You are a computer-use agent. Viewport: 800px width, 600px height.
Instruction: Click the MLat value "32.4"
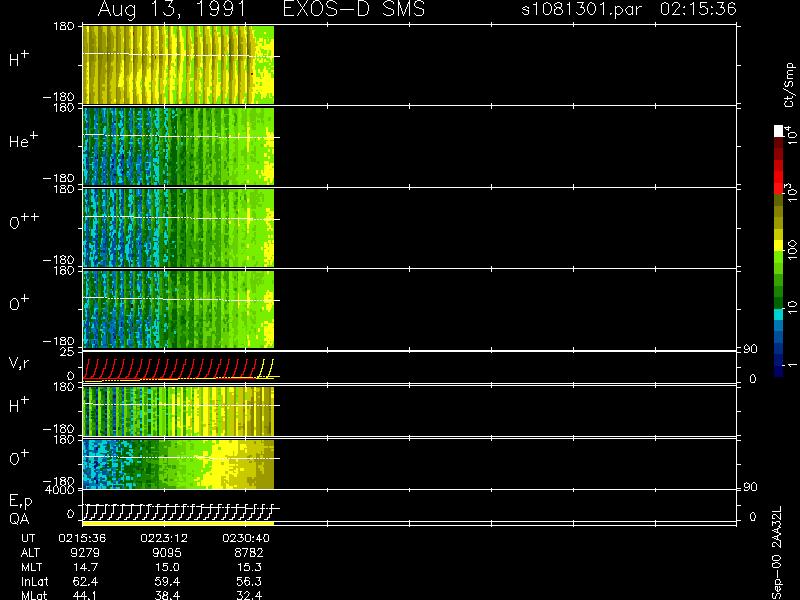tap(249, 595)
